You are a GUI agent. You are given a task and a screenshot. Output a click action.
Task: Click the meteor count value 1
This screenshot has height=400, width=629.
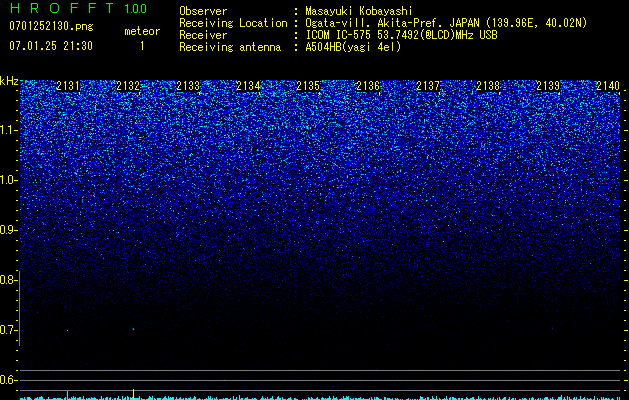tap(142, 46)
